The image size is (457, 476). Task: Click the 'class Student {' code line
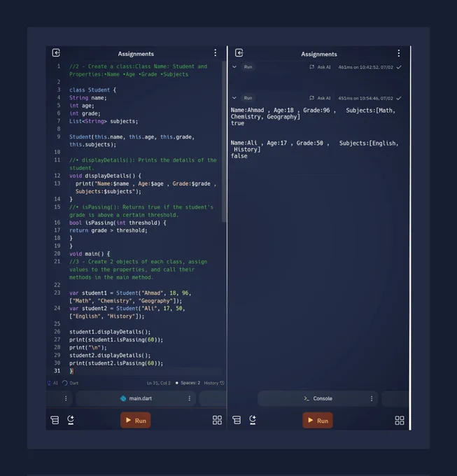click(92, 90)
